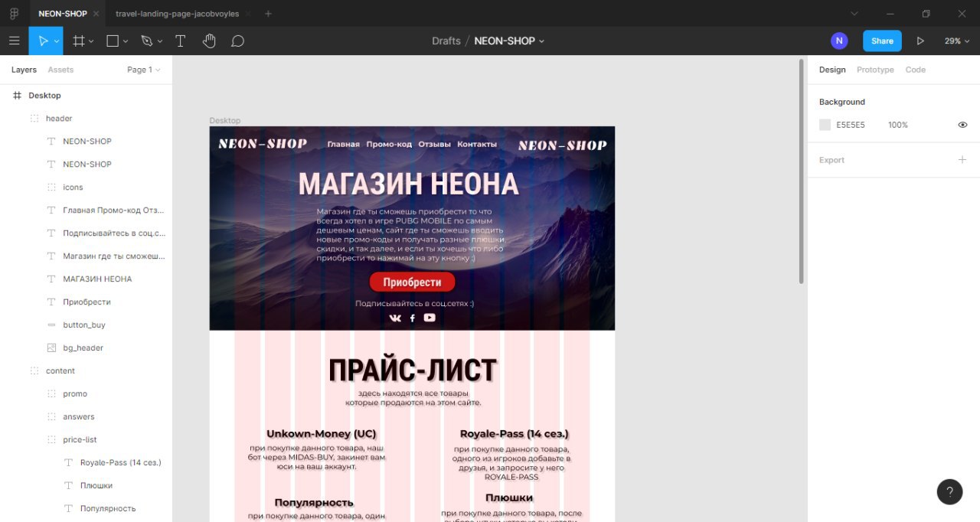
Task: Click Контакты in the canvas navigation
Action: click(477, 144)
